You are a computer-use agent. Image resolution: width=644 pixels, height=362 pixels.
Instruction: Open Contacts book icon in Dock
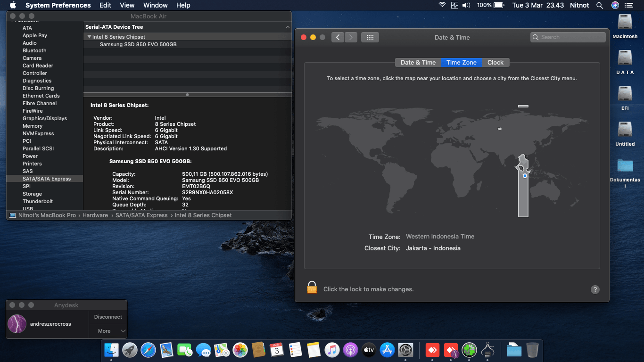click(x=258, y=350)
